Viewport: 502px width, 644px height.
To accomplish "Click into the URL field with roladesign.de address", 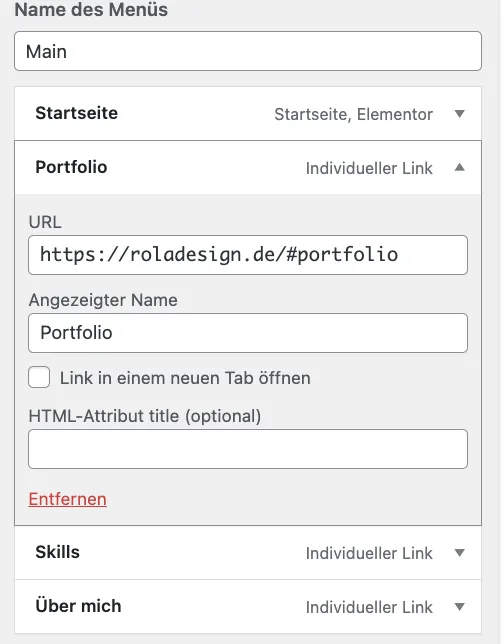I will (x=248, y=255).
